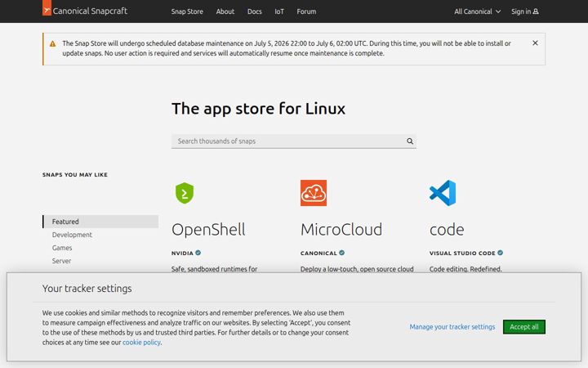588x368 pixels.
Task: Open the Docs nav item
Action: [x=255, y=11]
